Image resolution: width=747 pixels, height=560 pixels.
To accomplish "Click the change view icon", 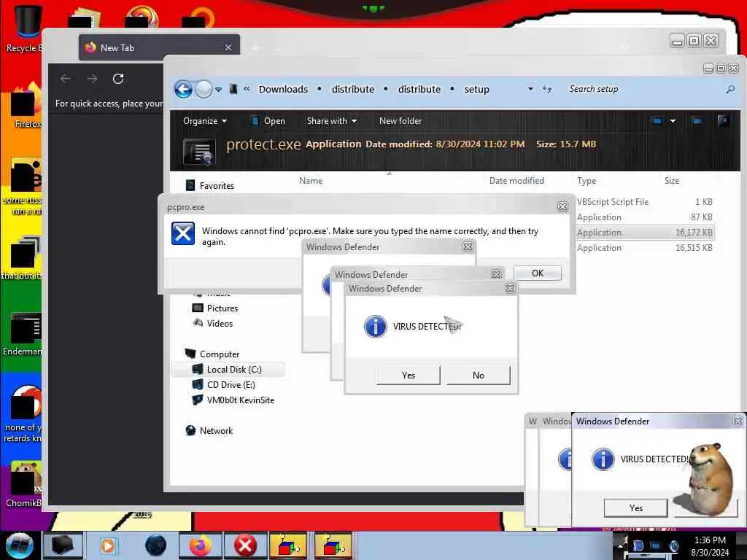I will (657, 121).
